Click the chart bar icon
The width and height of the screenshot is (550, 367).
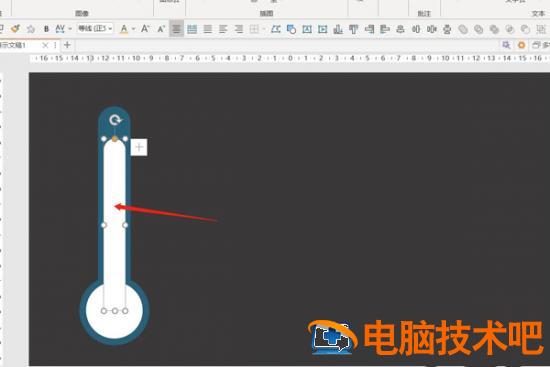[x=338, y=29]
